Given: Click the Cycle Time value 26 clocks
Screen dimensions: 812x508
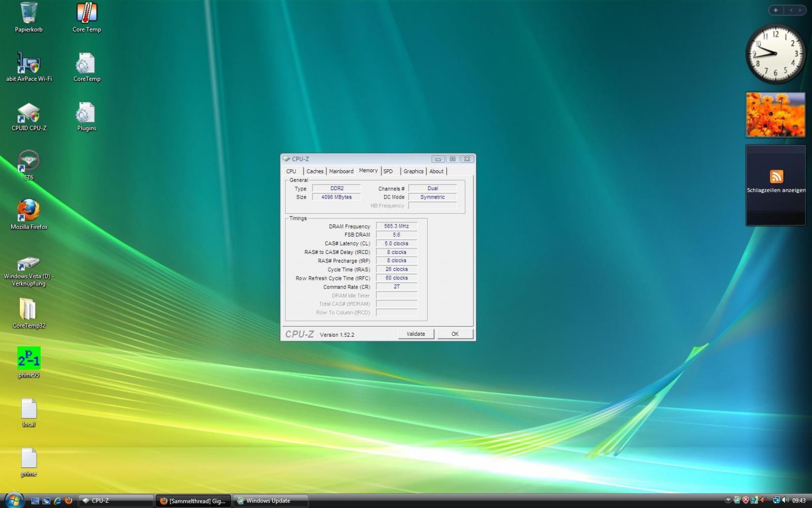Looking at the screenshot, I should [x=396, y=269].
